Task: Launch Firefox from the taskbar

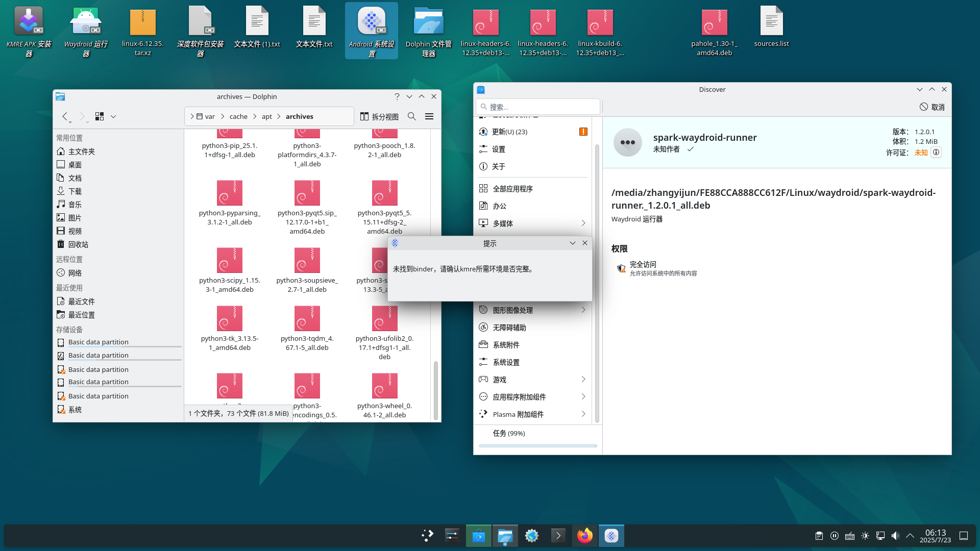Action: pyautogui.click(x=585, y=536)
